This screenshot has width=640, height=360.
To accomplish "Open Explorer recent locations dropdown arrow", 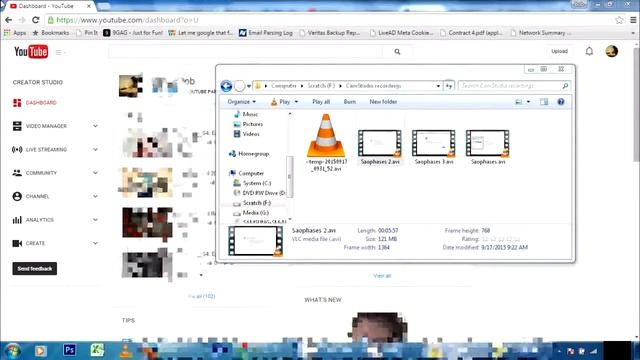I will (x=249, y=86).
